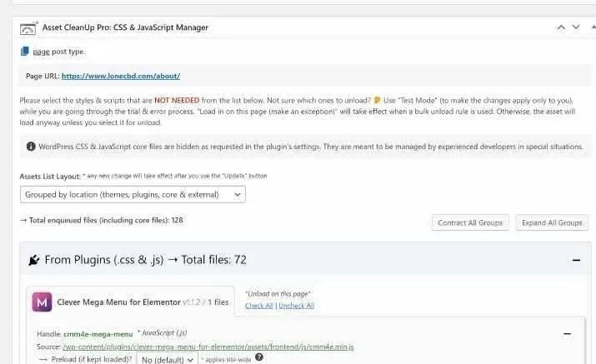Open the help question mark beside Preload

[258, 358]
